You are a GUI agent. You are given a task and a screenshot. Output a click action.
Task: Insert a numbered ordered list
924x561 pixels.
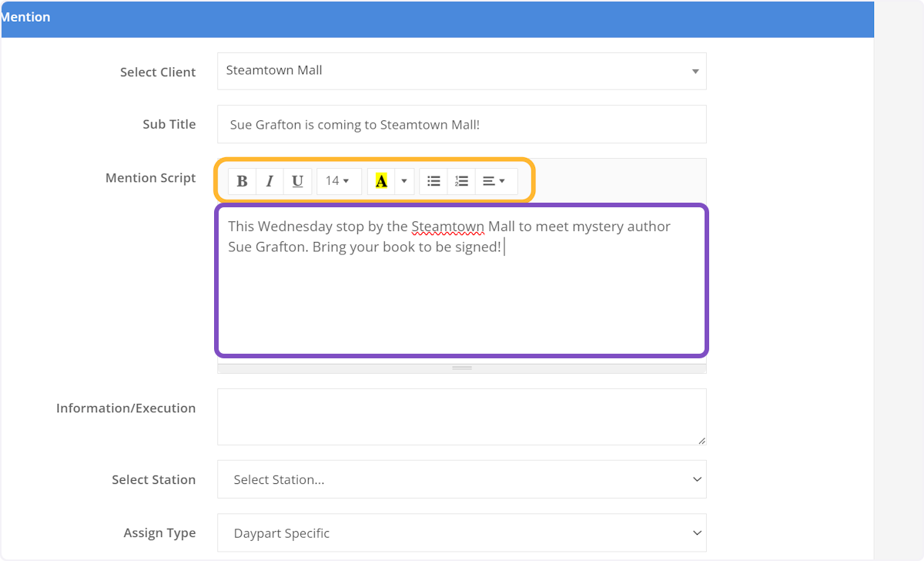[461, 181]
